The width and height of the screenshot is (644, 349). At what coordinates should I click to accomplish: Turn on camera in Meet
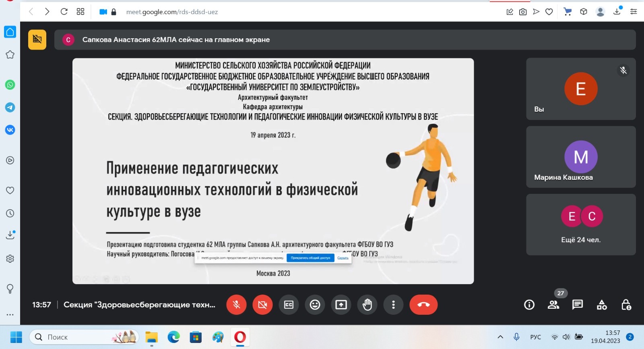coord(262,305)
